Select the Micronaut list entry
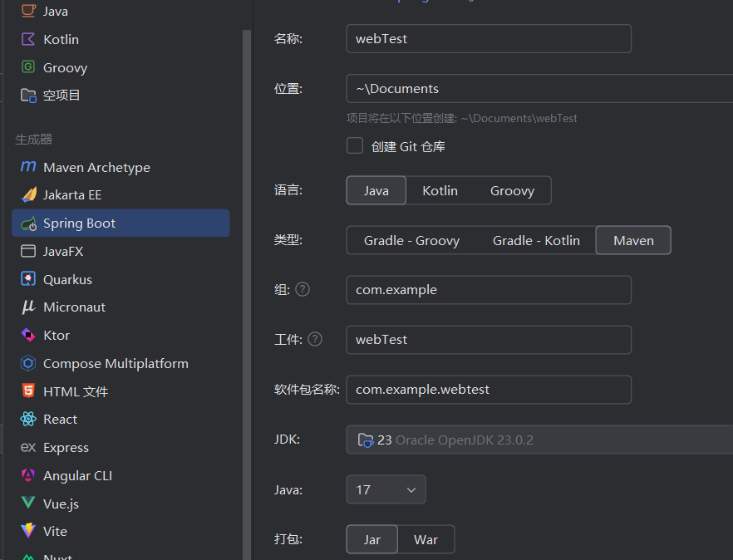 [121, 307]
